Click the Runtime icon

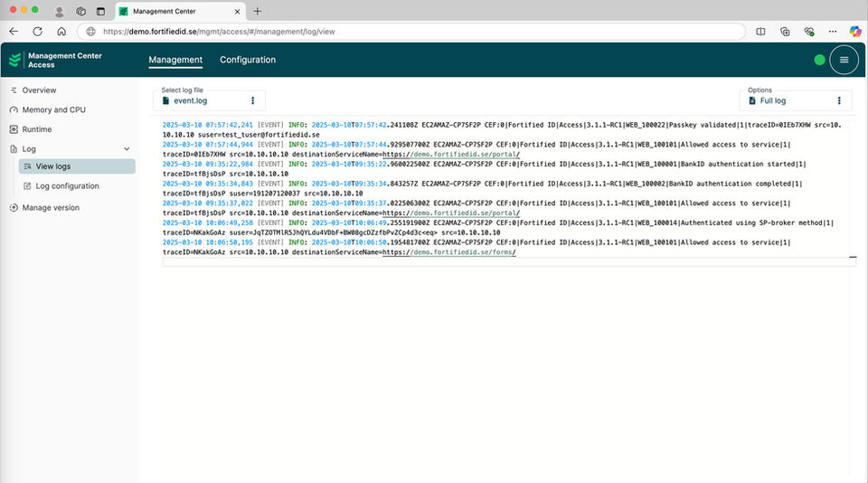tap(14, 129)
